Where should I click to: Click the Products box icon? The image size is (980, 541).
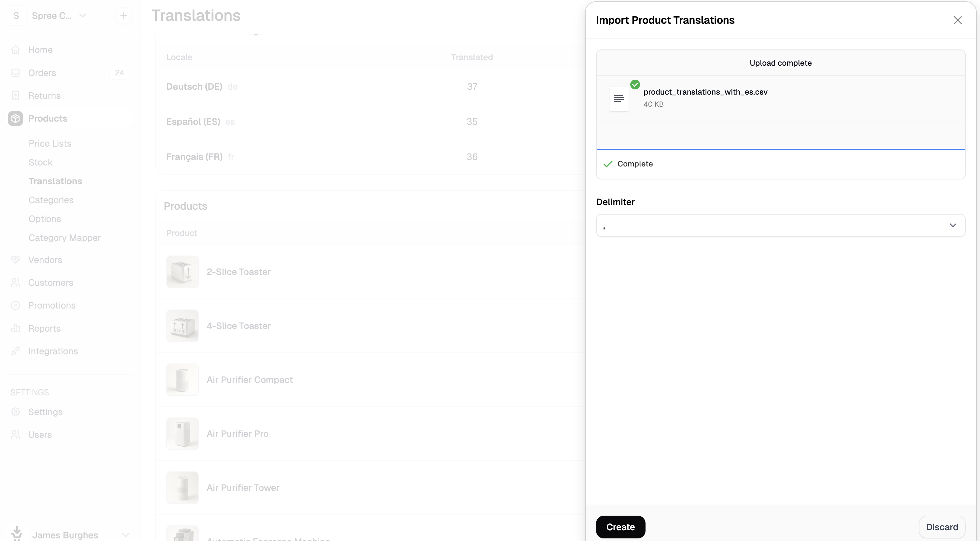pyautogui.click(x=16, y=119)
